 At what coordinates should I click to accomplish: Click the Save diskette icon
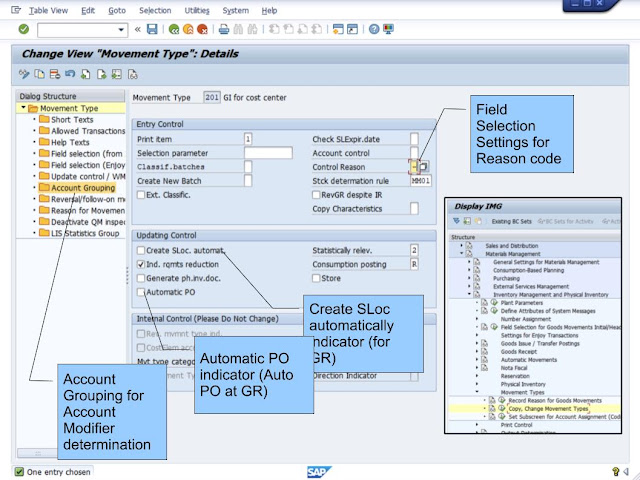tap(152, 29)
